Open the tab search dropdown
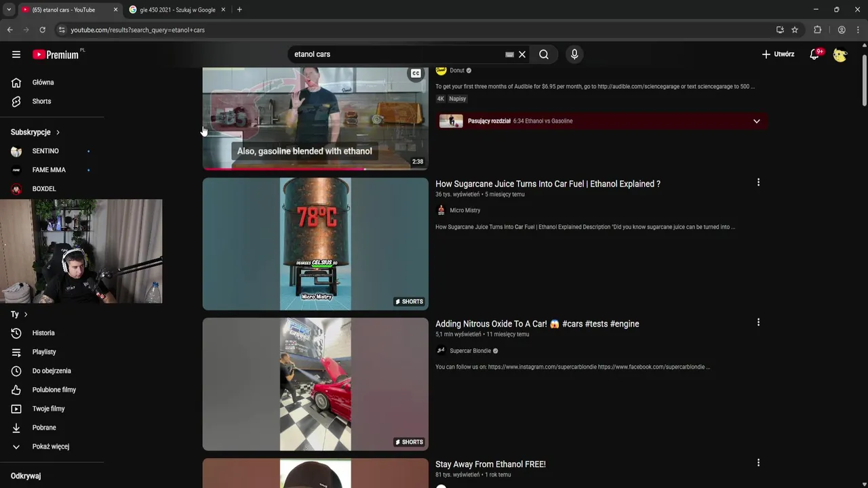Image resolution: width=868 pixels, height=488 pixels. point(8,9)
